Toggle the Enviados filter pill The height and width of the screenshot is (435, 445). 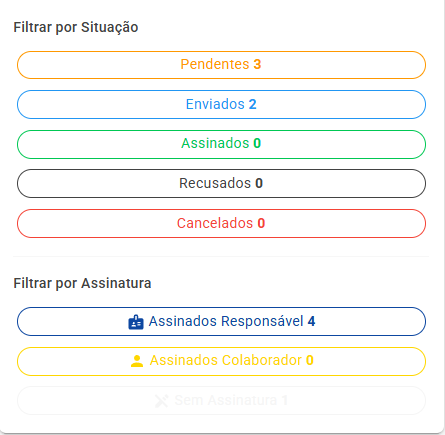click(221, 104)
